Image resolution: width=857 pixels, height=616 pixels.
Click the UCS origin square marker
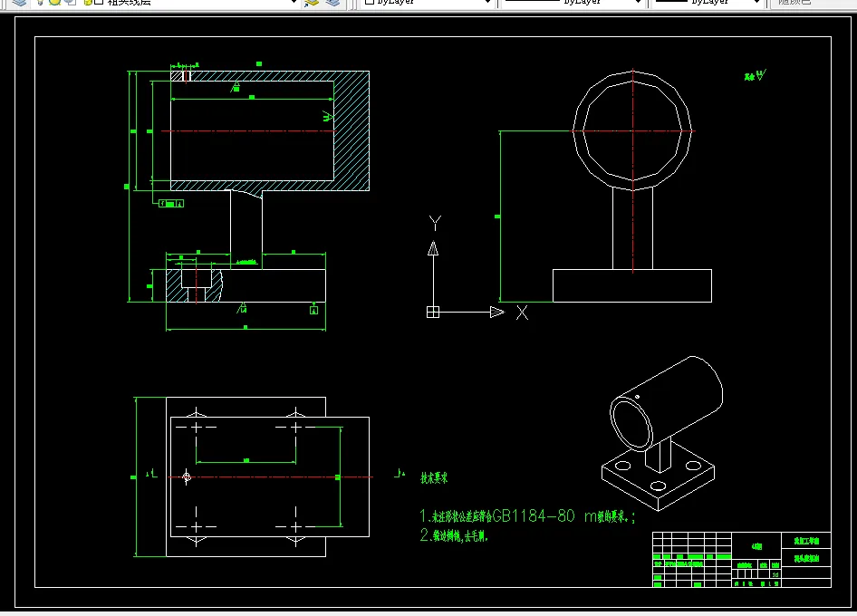[x=433, y=313]
